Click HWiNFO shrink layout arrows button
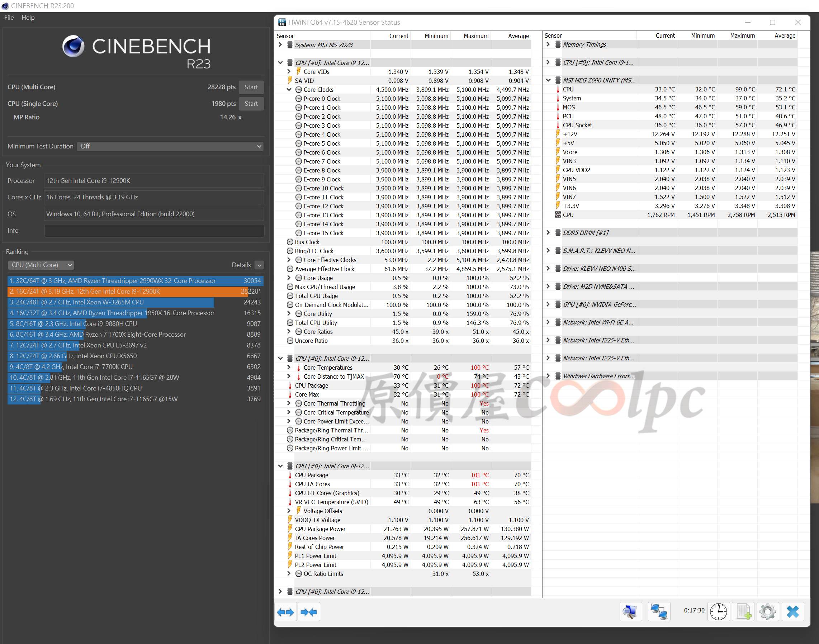 pyautogui.click(x=308, y=612)
